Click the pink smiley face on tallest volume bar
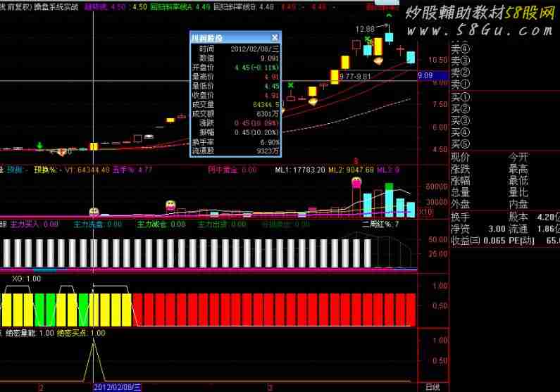Screen dimensions: 560x392 tap(356, 183)
